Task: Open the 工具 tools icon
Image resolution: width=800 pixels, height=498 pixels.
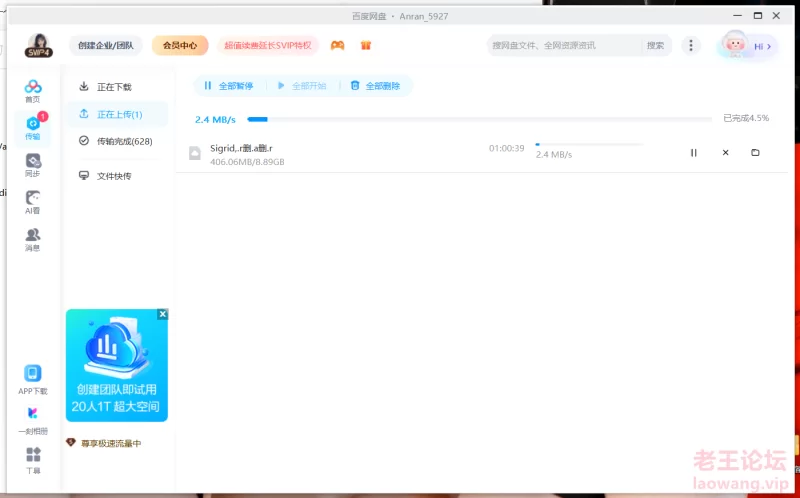Action: 33,460
